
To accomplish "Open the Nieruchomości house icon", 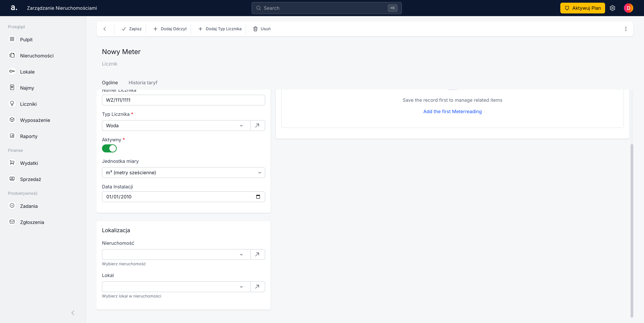I will pos(12,55).
